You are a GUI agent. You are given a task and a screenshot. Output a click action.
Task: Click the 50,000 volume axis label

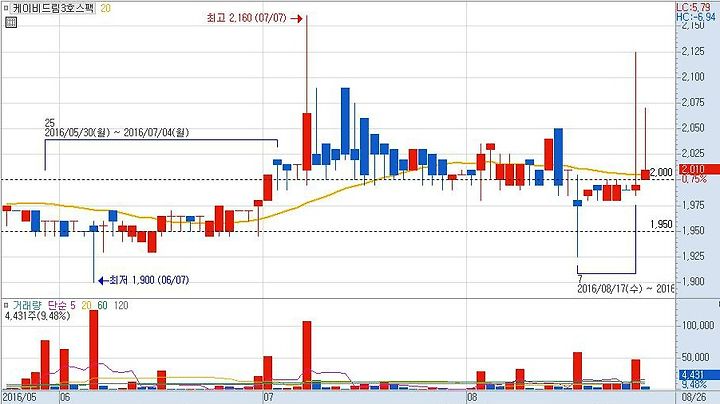[x=696, y=357]
